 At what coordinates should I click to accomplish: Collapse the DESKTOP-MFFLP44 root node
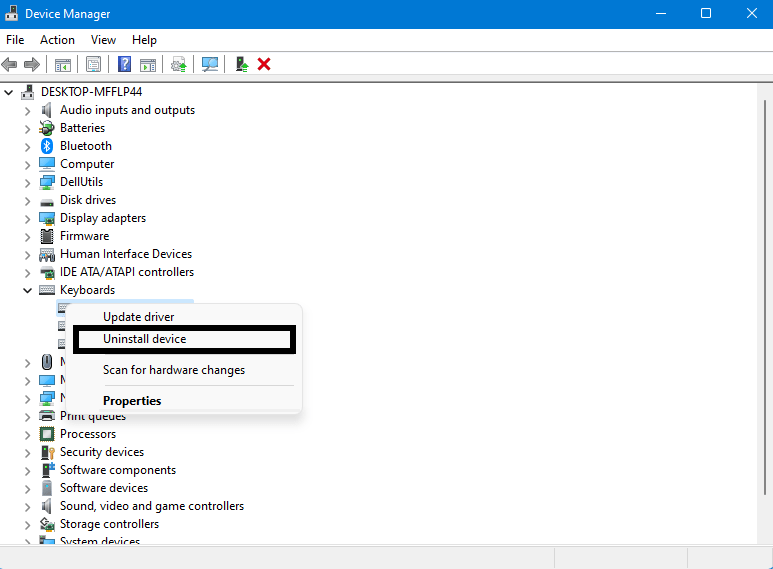(x=9, y=92)
